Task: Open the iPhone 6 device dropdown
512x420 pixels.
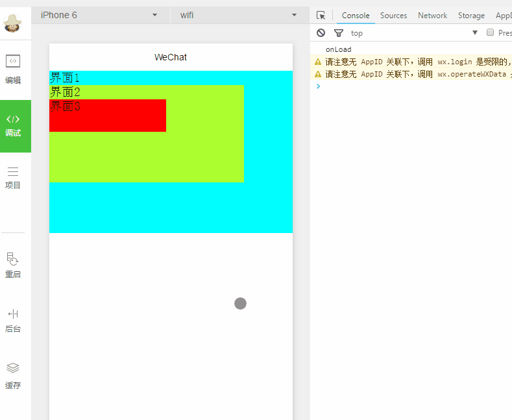Action: tap(99, 15)
